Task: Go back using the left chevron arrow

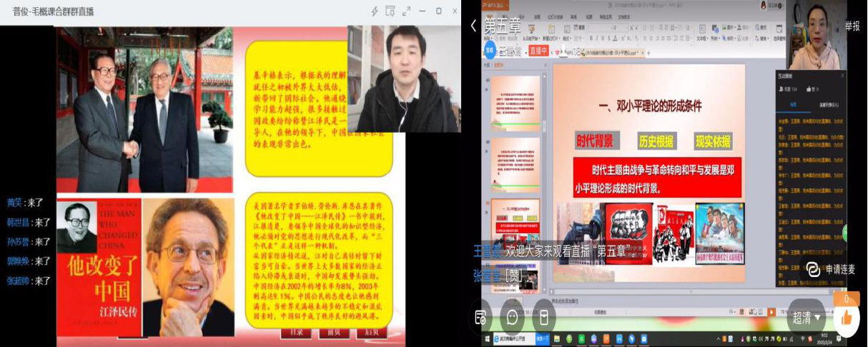Action: tap(473, 26)
